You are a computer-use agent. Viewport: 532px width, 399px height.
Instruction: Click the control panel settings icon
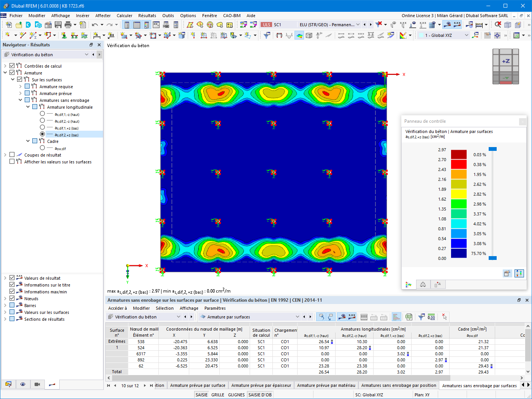click(x=507, y=273)
